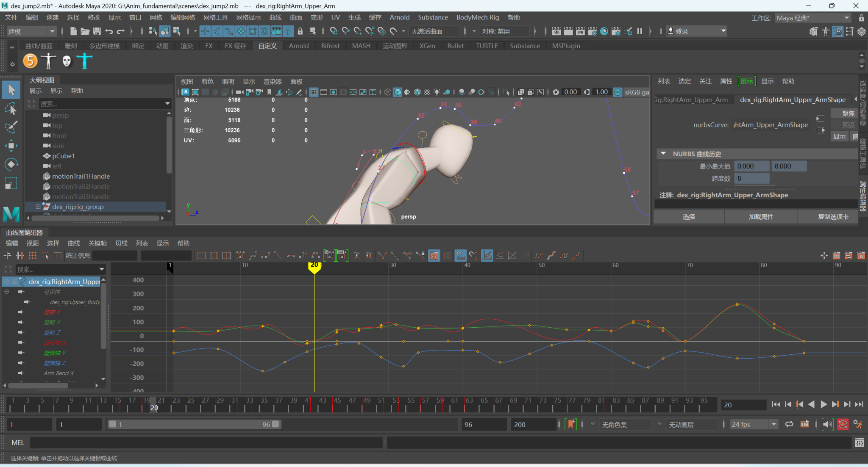The image size is (868, 467).
Task: Open the Arnold menu in menu bar
Action: click(x=399, y=17)
